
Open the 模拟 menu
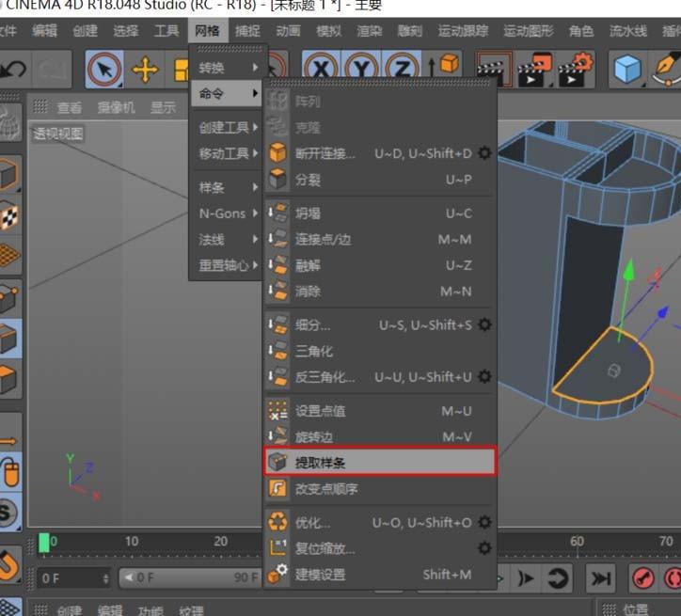click(329, 30)
